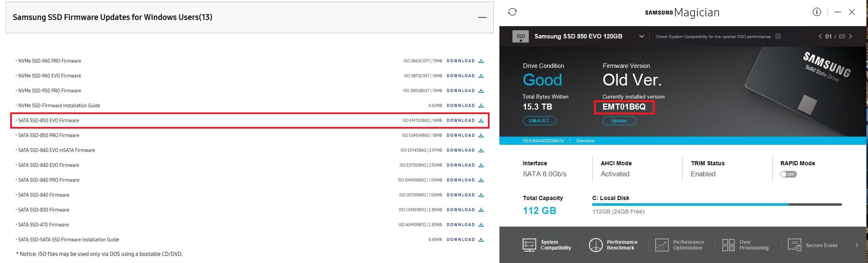Click the '112 GB' total capacity value

coord(540,211)
